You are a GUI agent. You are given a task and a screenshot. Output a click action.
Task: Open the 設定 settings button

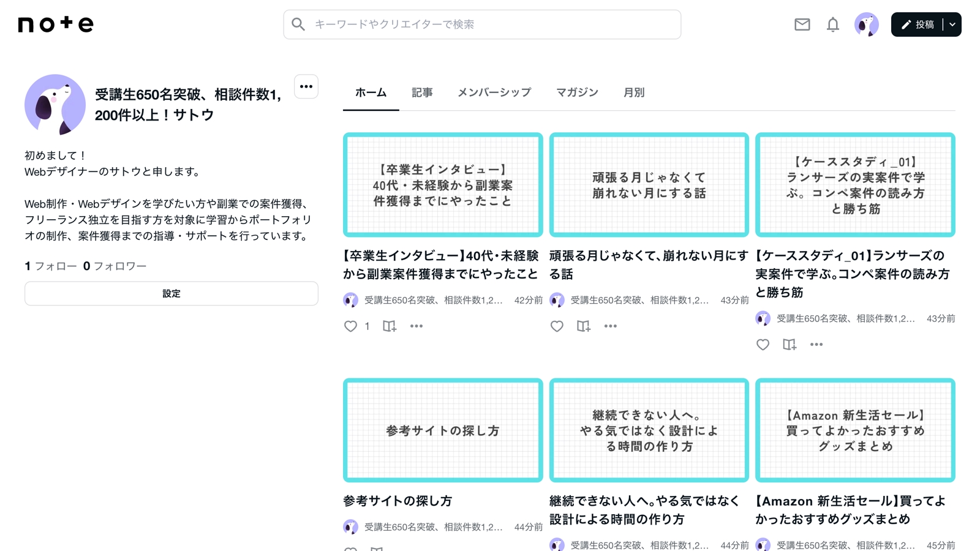click(171, 293)
